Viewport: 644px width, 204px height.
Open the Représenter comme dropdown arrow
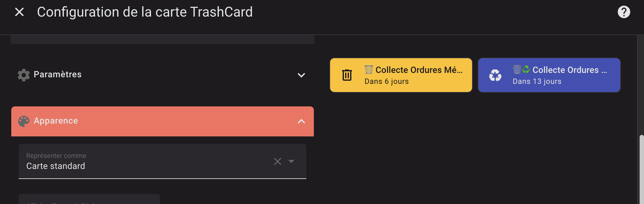click(291, 161)
